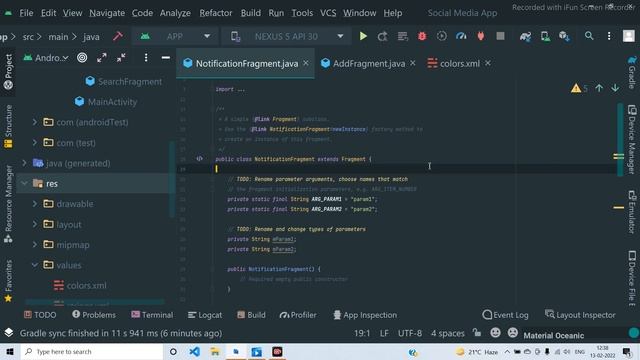Click Apply Changes and Restart Activity icon

pos(382,36)
